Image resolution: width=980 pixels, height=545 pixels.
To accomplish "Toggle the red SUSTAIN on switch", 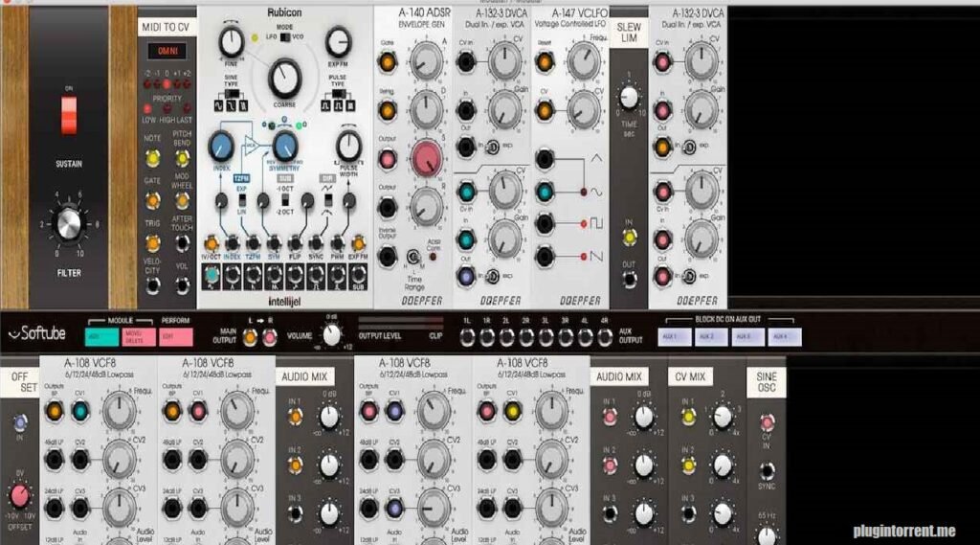I will pos(69,115).
